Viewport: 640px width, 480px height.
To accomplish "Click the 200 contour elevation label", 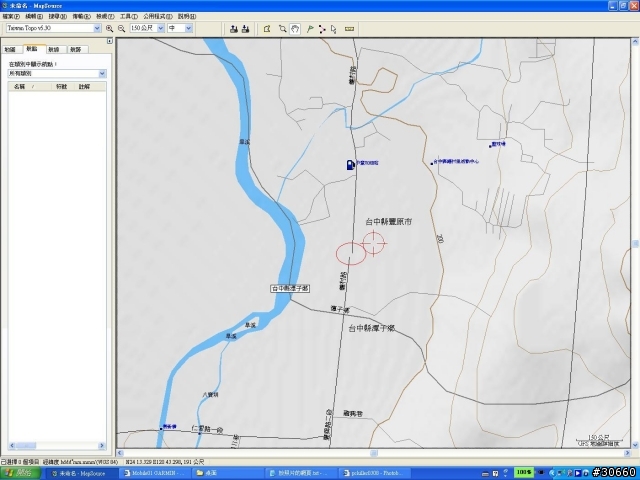I will point(440,238).
